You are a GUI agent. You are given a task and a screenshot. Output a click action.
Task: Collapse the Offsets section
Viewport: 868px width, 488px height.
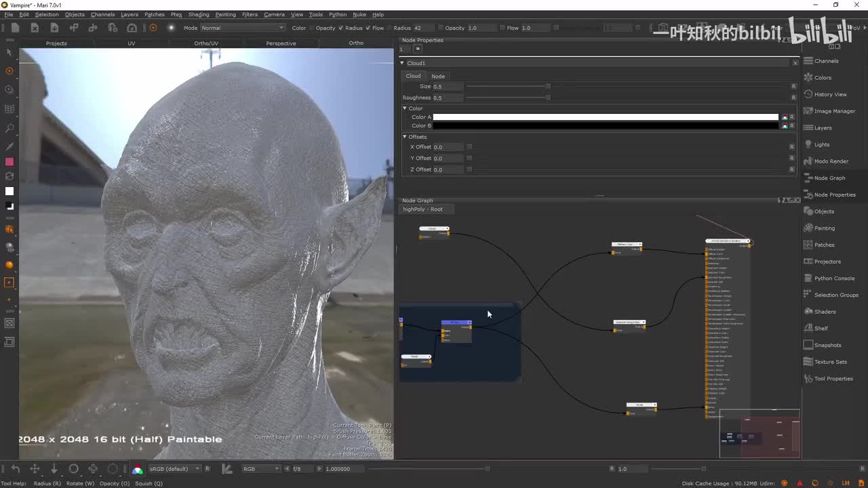405,137
